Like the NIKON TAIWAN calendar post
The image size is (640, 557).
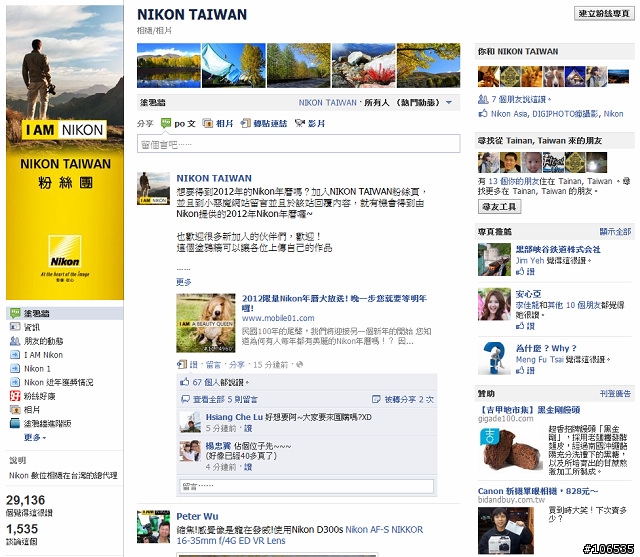point(193,364)
